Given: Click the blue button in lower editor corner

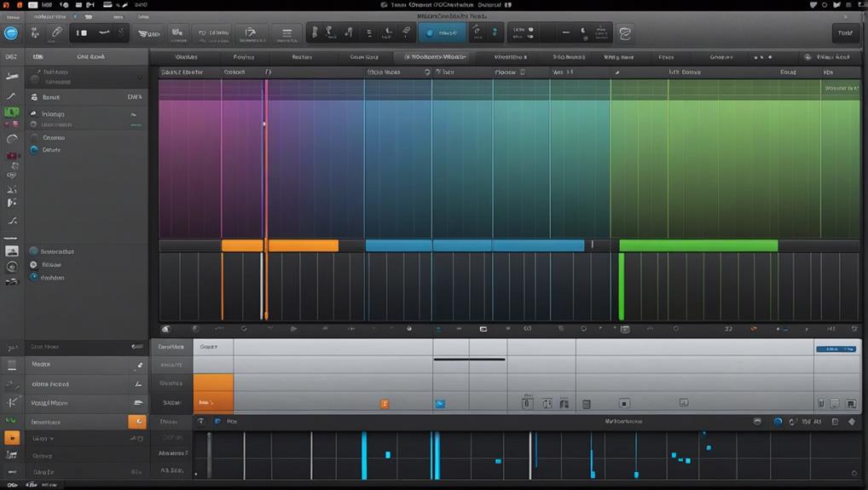Looking at the screenshot, I should click(x=836, y=349).
